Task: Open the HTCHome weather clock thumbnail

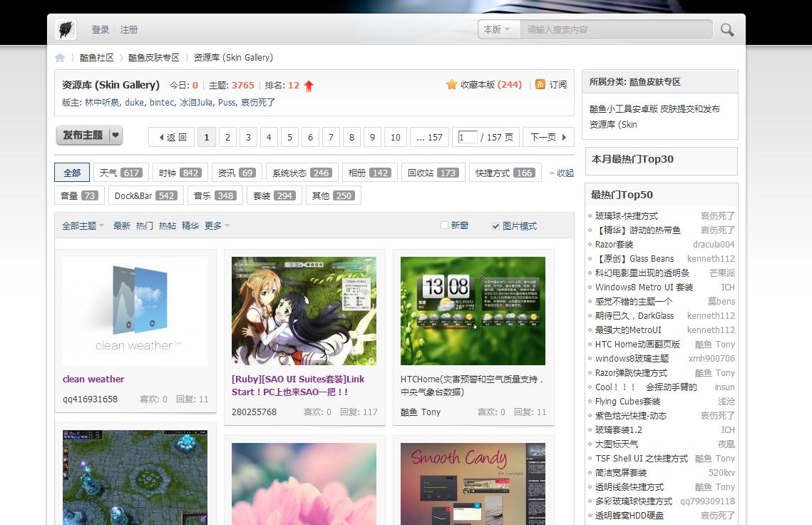Action: pyautogui.click(x=473, y=311)
